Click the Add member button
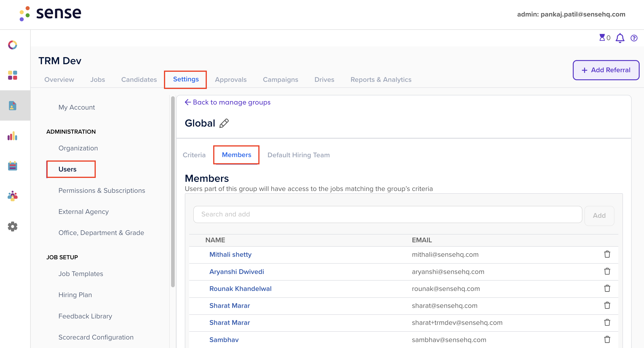Screen dimensions: 644x348 (599, 216)
